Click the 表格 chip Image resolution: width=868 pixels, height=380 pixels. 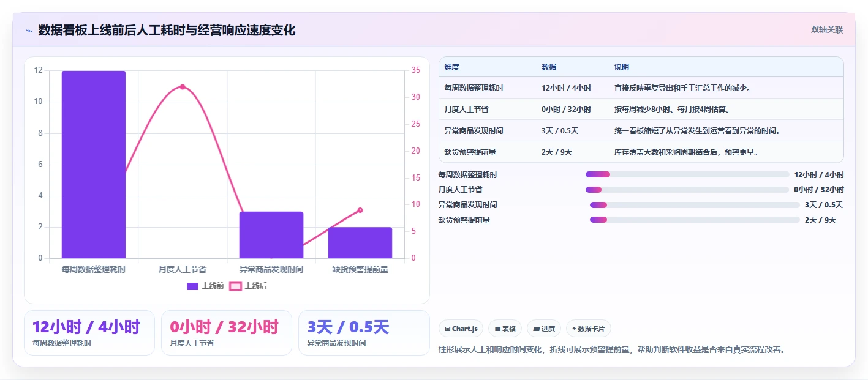point(505,329)
